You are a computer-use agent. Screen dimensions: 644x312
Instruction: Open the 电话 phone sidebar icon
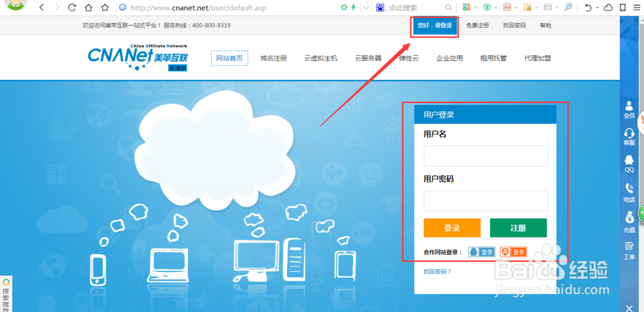pyautogui.click(x=629, y=193)
